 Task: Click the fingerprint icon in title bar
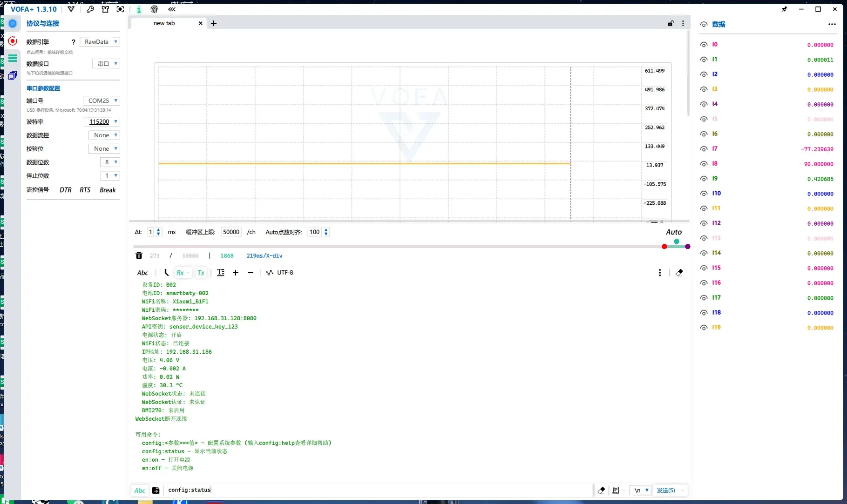(154, 9)
